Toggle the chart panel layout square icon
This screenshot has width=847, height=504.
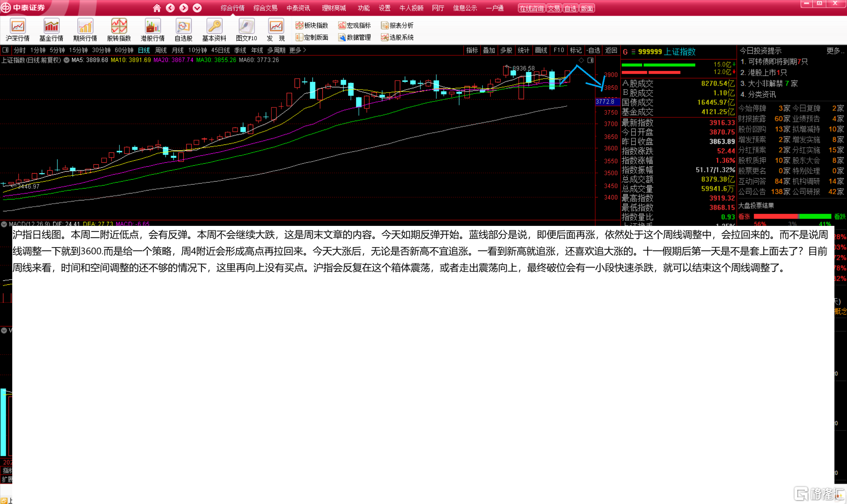tap(591, 60)
